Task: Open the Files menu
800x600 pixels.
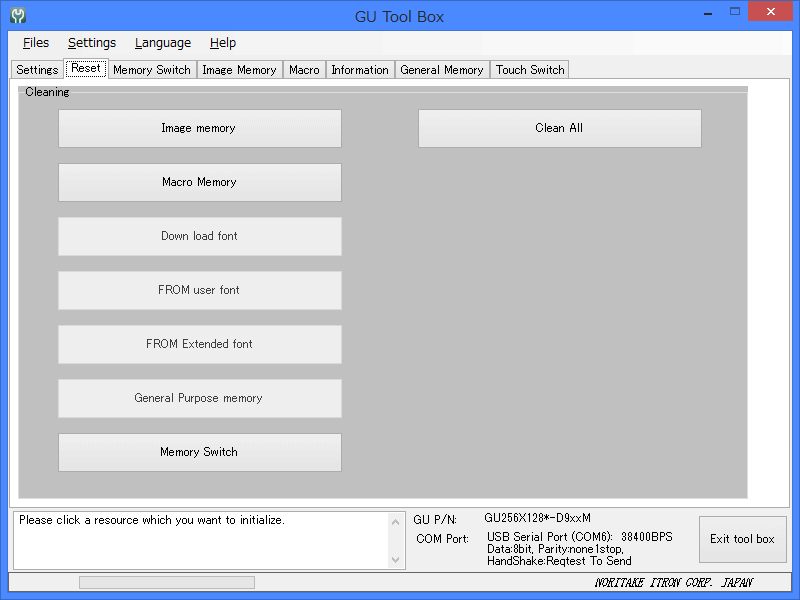Action: (35, 43)
